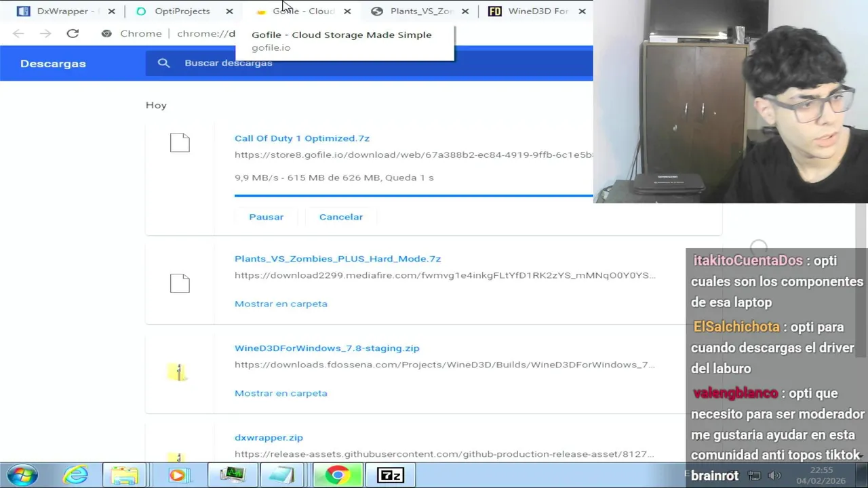Open WineD3DForWindows_7.8-staging.zip link

[x=327, y=348]
